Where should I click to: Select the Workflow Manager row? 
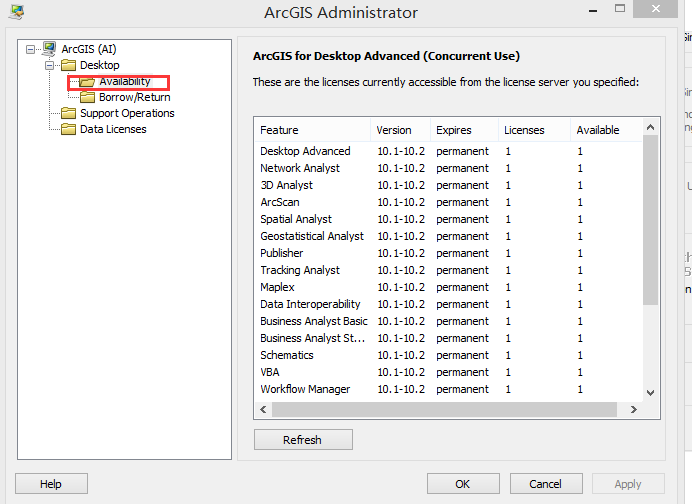(x=448, y=389)
